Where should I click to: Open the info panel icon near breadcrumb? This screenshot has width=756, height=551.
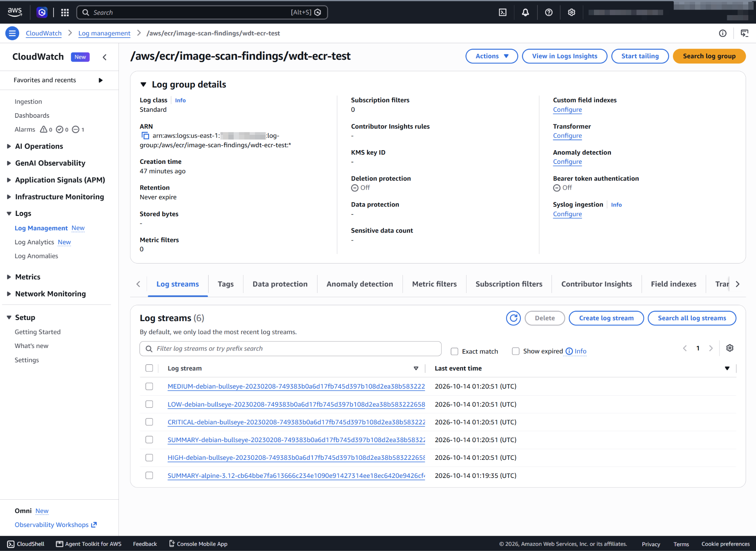[x=723, y=33]
